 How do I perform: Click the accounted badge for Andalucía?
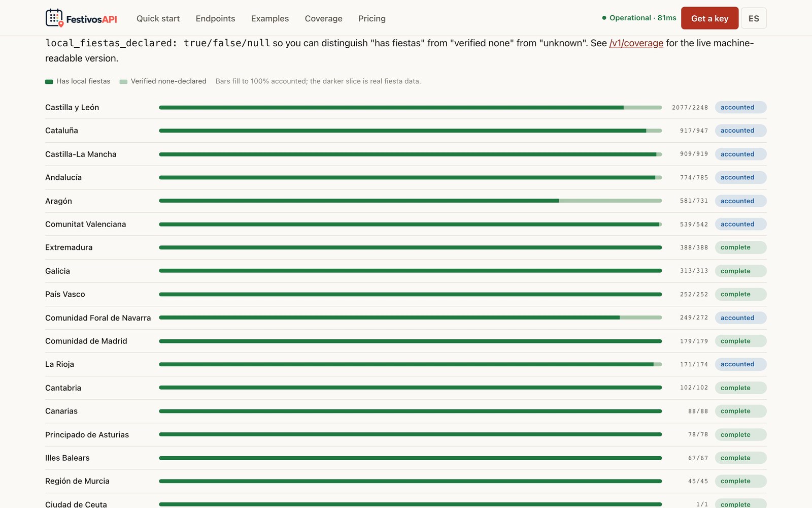click(x=740, y=177)
